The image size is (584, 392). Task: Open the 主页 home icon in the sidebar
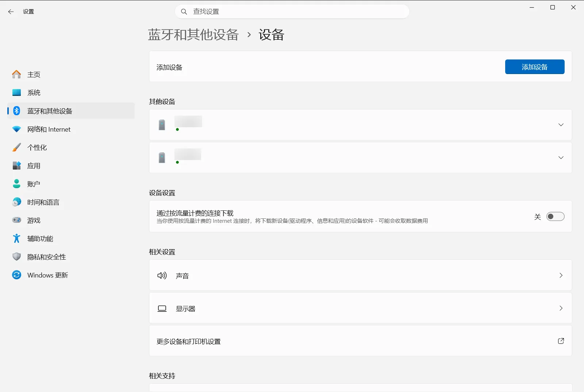tap(16, 74)
